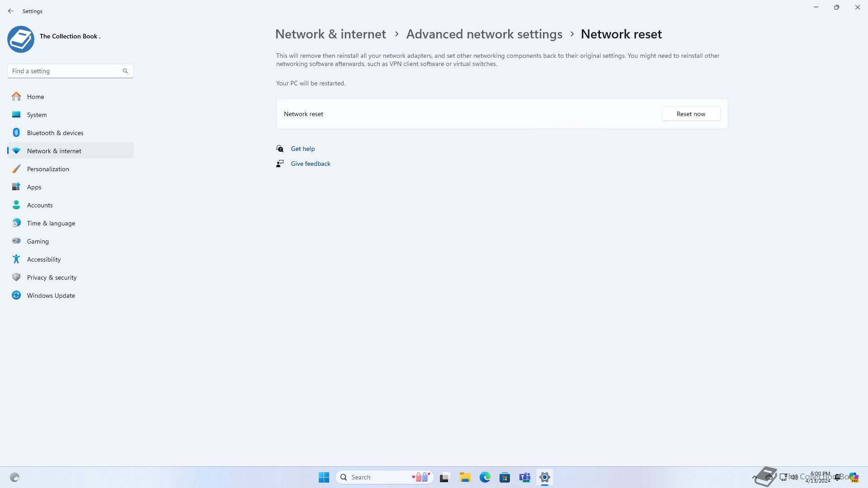The height and width of the screenshot is (488, 868).
Task: Open Microsoft Edge from the taskbar
Action: point(485,477)
